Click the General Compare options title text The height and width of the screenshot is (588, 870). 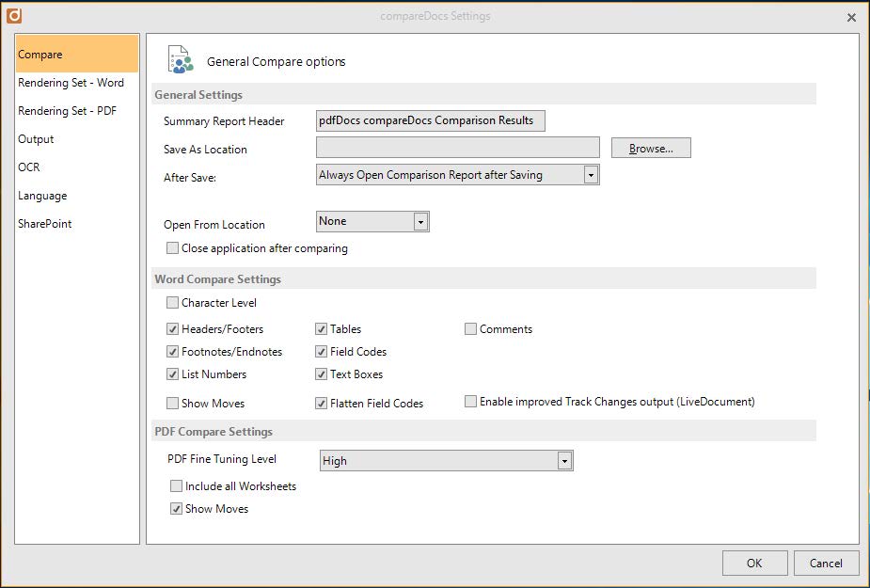277,62
